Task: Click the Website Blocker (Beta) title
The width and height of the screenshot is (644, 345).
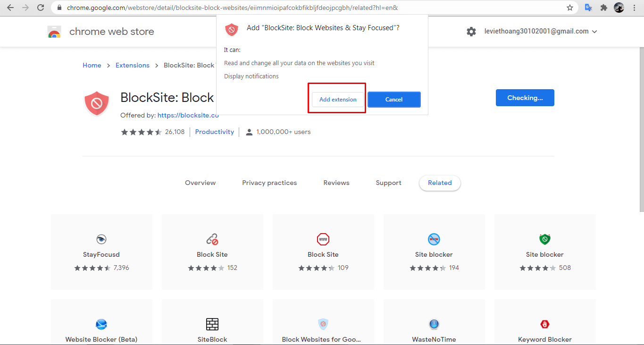Action: tap(101, 339)
